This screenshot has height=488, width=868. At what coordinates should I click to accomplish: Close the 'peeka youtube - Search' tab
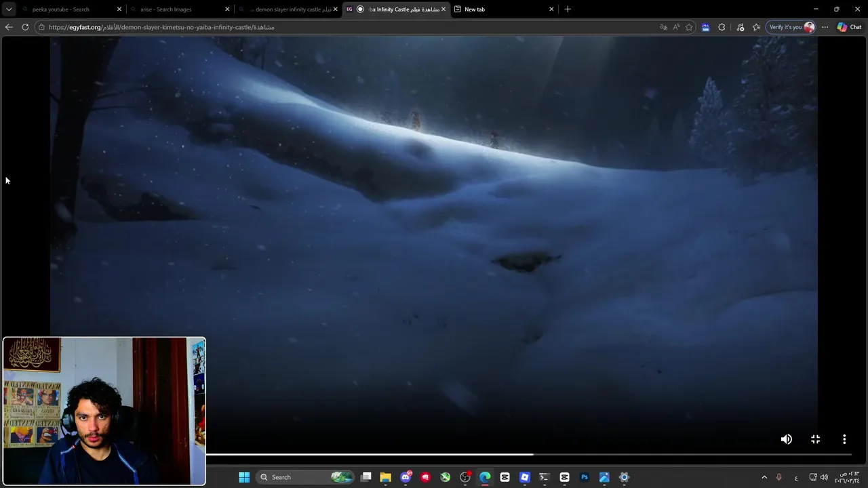click(119, 9)
